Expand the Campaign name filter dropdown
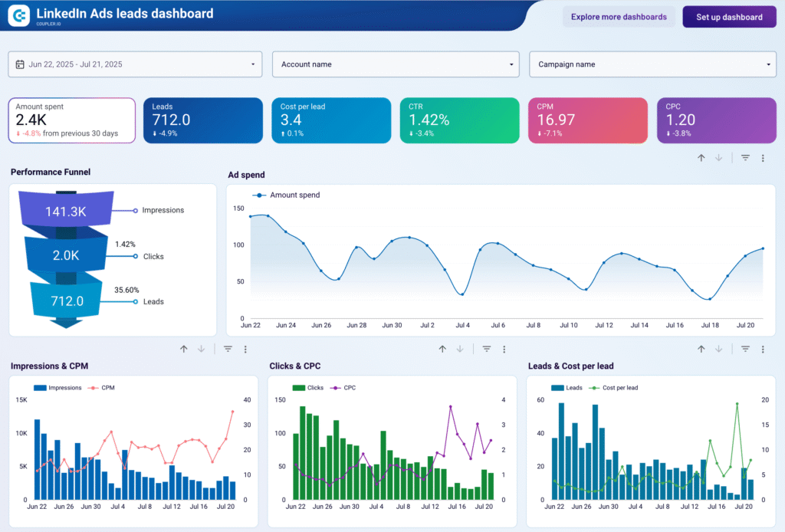The image size is (785, 532). click(652, 64)
